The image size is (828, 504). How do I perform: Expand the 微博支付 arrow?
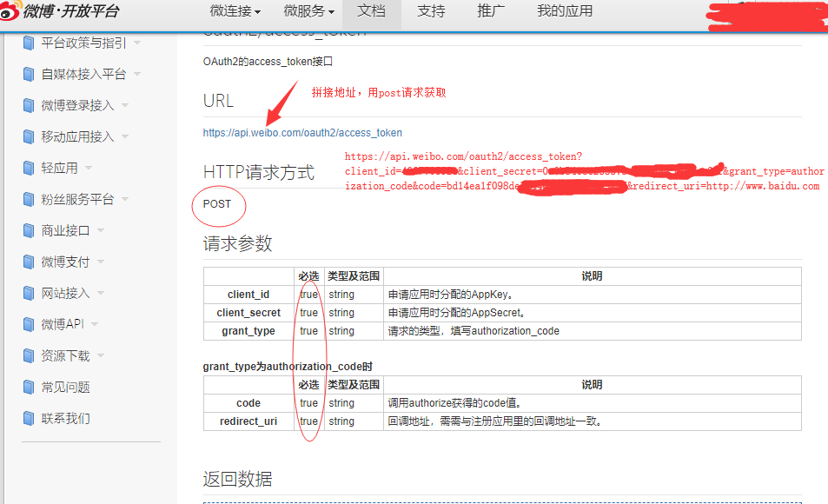point(101,262)
